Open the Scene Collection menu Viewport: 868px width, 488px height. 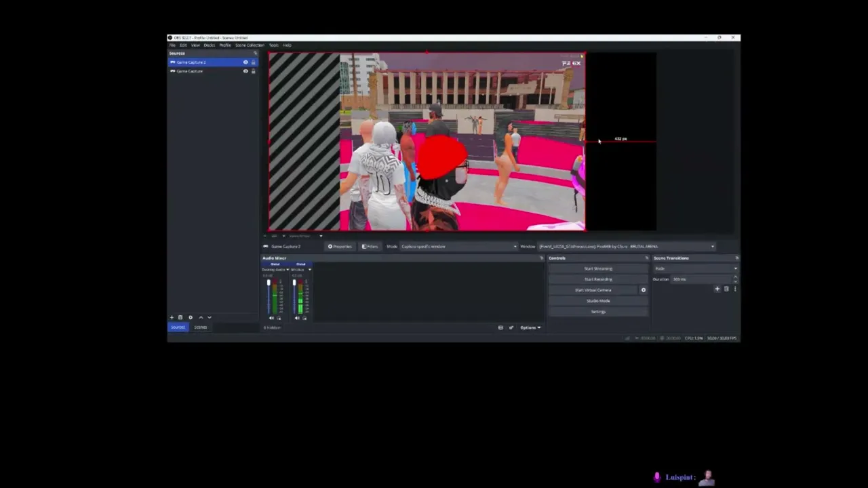click(x=250, y=45)
